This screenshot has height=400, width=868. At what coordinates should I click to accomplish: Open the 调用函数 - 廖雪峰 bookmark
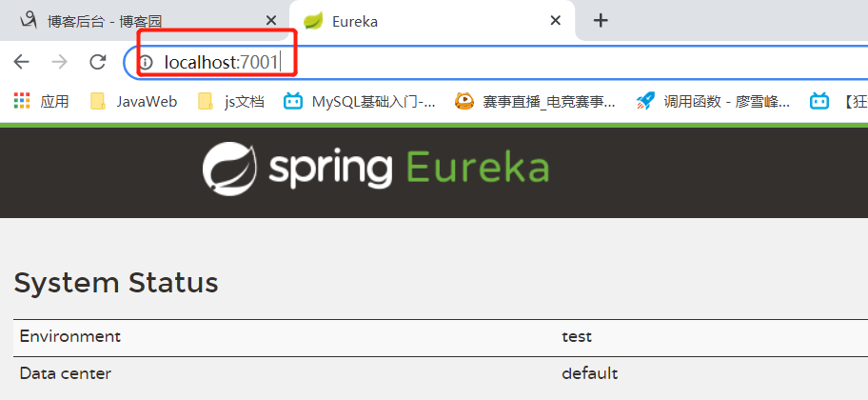713,101
